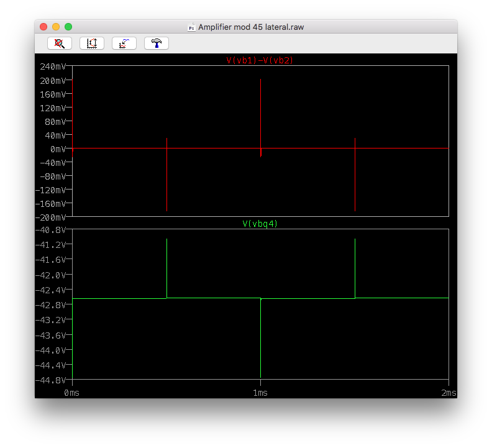Click the green V(vbq4) trace label
492x448 pixels.
[260, 224]
